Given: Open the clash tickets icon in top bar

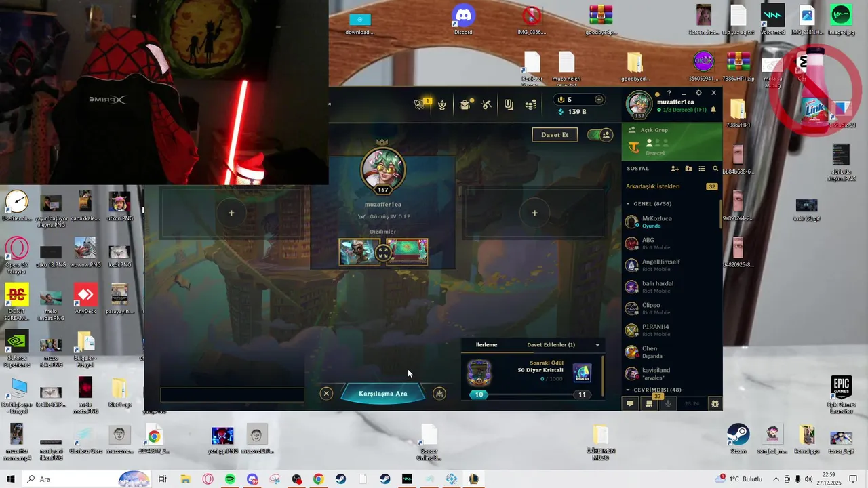Looking at the screenshot, I should (509, 104).
